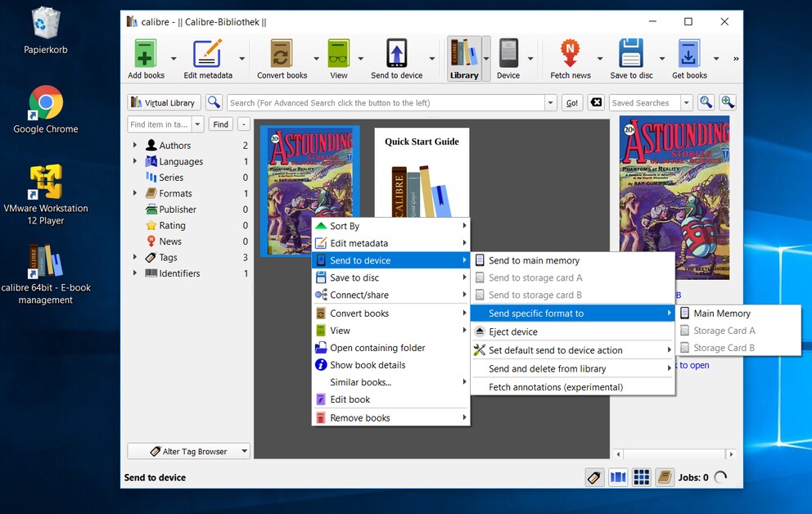Select the Series category in the tag browser
The height and width of the screenshot is (514, 812).
[x=171, y=178]
